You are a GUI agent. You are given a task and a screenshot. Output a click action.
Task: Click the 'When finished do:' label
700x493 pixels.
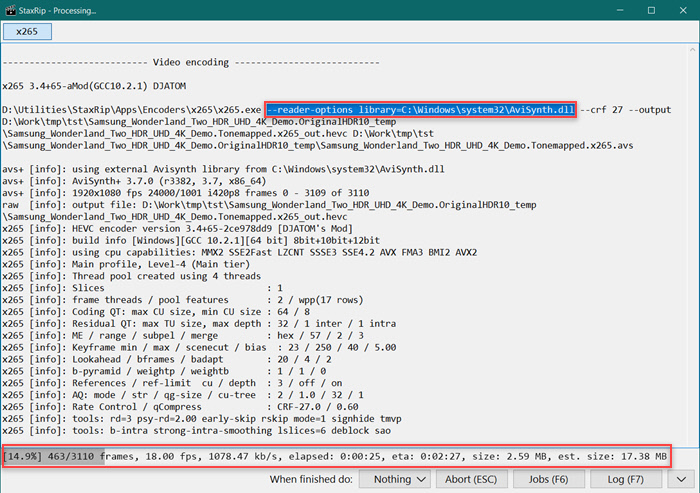(x=311, y=479)
